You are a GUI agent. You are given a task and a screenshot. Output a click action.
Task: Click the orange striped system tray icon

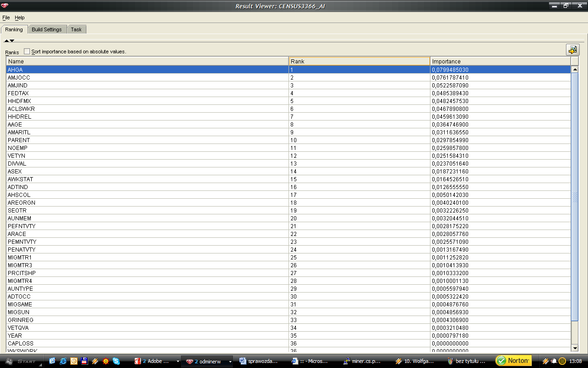point(546,361)
